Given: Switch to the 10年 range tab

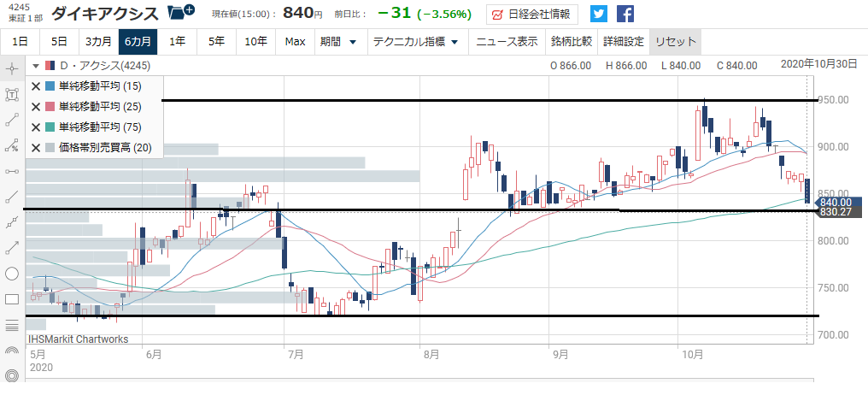Looking at the screenshot, I should 255,42.
